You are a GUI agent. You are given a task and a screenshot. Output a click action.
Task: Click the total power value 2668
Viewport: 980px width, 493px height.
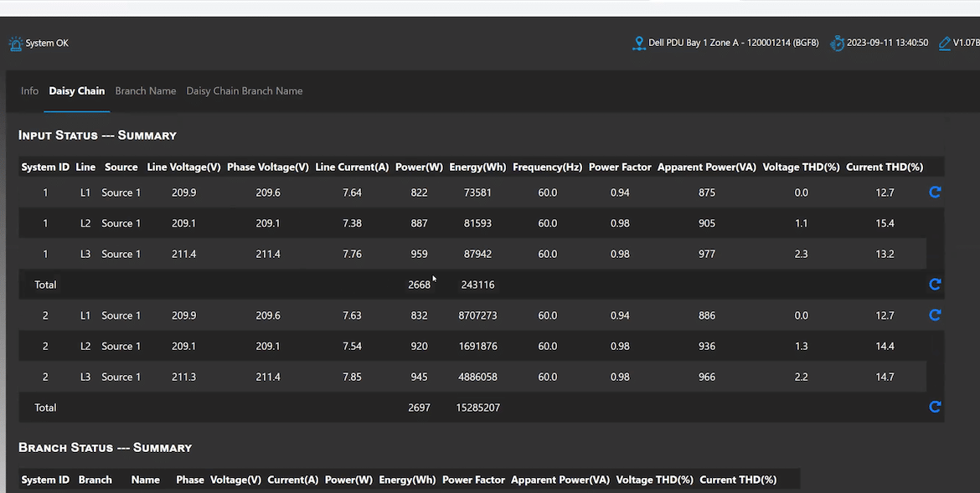point(419,285)
